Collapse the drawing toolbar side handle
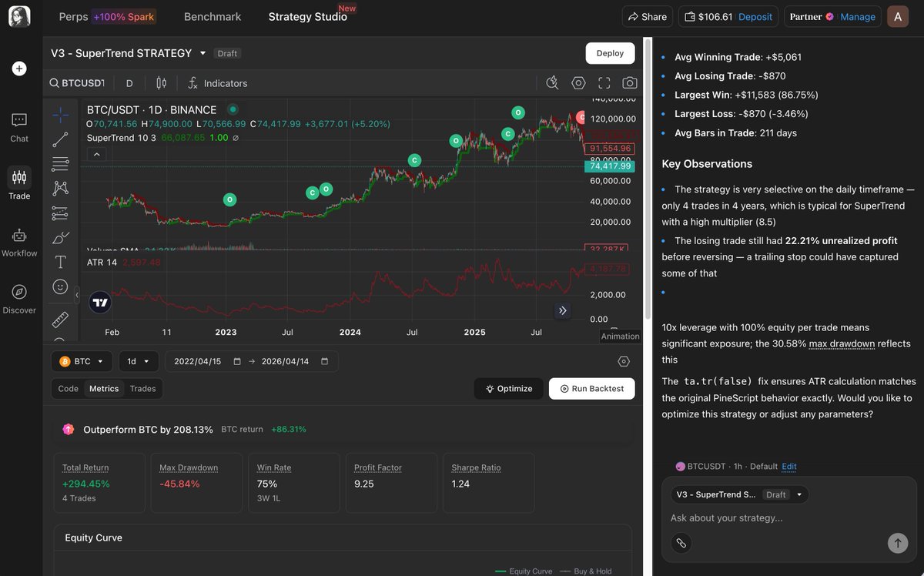 pos(77,295)
